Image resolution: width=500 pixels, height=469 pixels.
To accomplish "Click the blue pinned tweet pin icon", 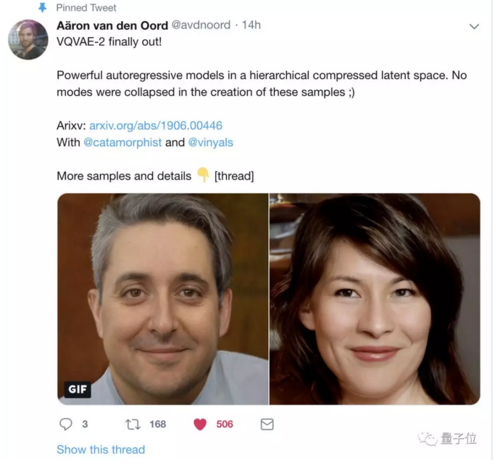I will coord(42,7).
